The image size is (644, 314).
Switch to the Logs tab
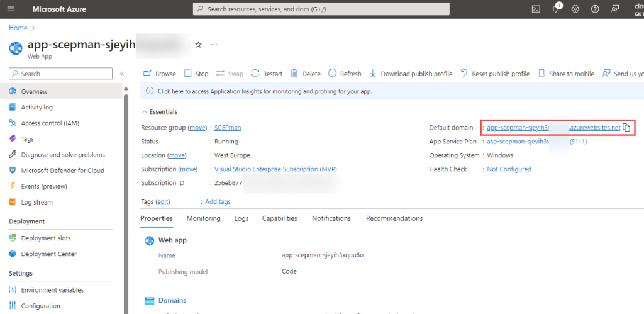241,218
